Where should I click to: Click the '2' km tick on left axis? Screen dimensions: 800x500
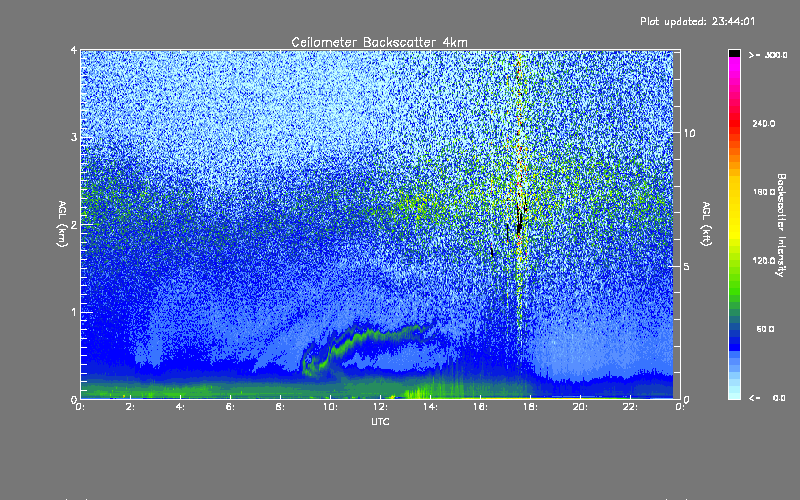pos(74,224)
